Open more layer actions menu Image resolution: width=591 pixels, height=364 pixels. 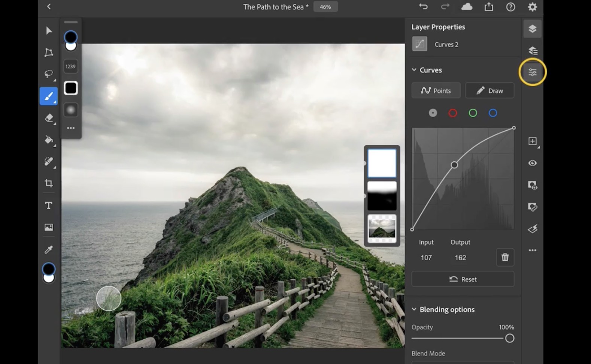pyautogui.click(x=532, y=250)
